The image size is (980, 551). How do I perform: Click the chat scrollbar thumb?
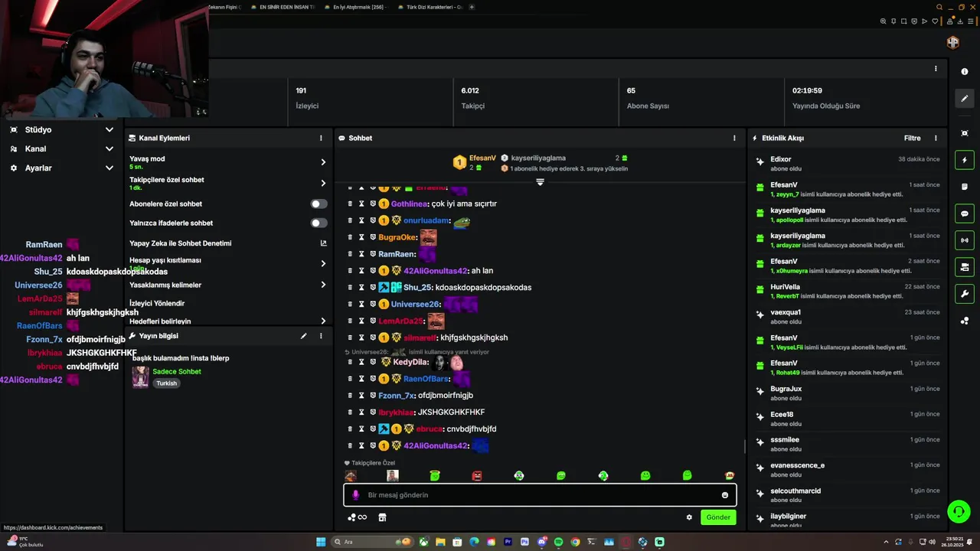pyautogui.click(x=745, y=446)
